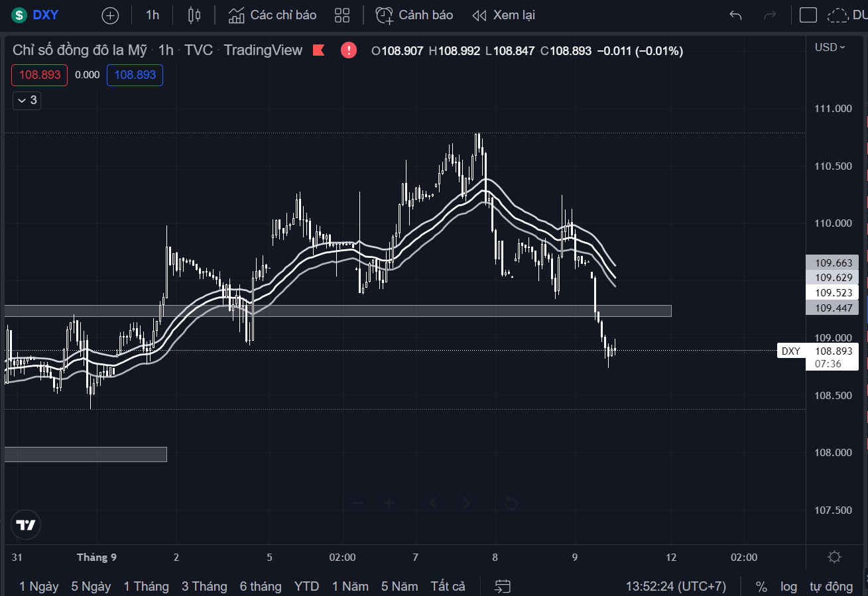Click the red exclamation warning icon

click(349, 50)
